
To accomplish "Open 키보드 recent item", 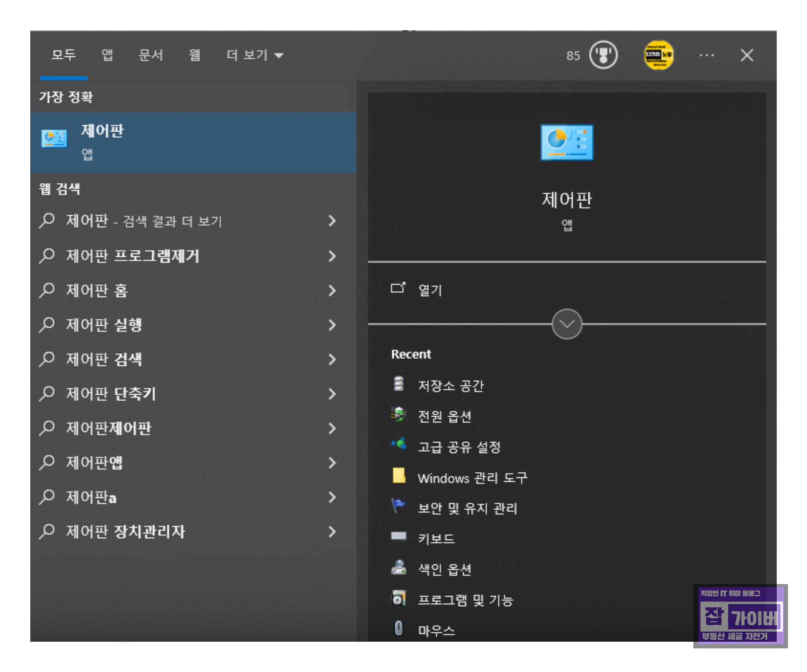I will (x=436, y=538).
